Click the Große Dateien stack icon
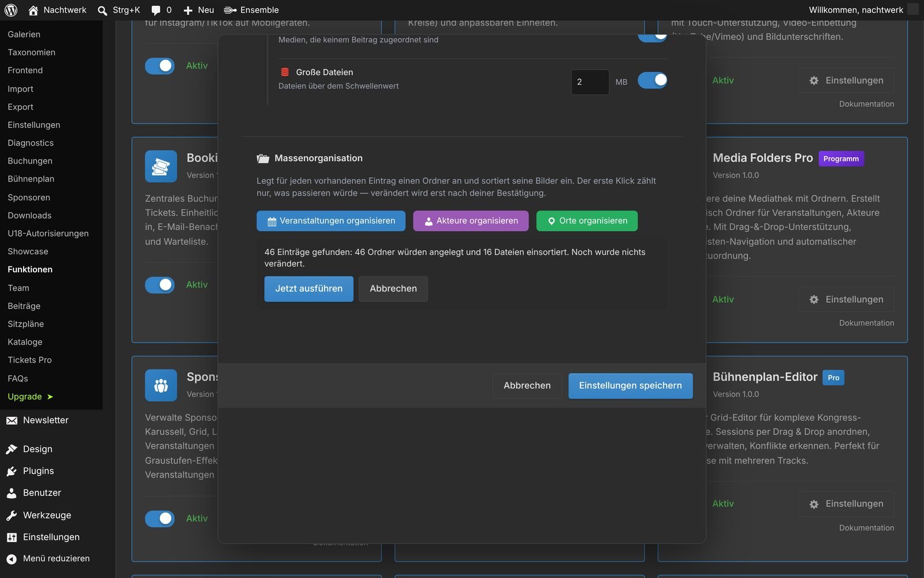The image size is (924, 578). click(x=285, y=72)
